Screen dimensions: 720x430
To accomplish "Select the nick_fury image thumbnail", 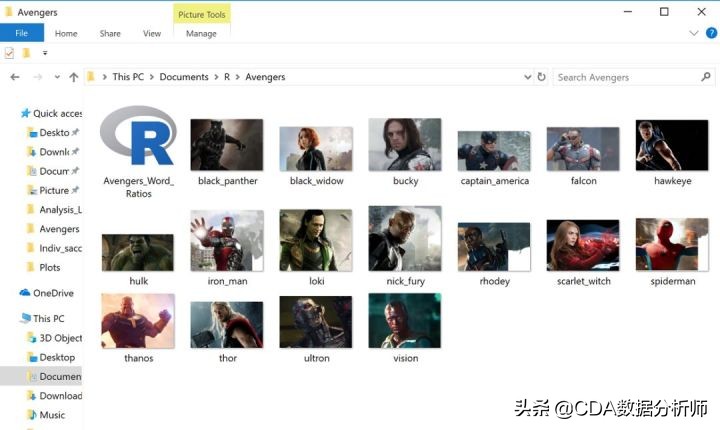I will click(x=405, y=238).
